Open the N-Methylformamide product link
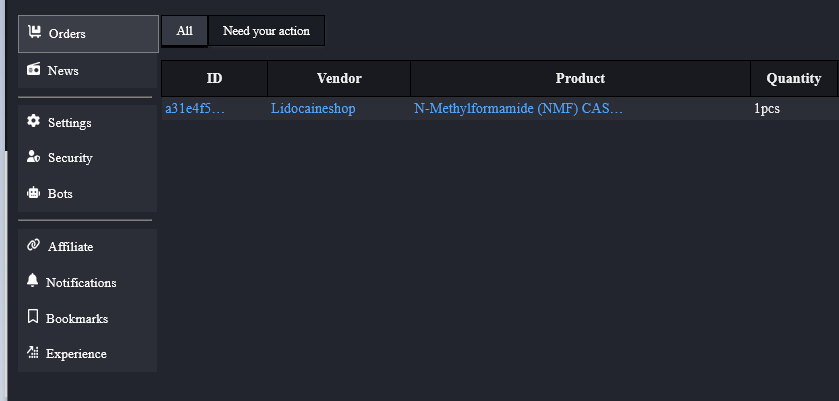 pos(518,108)
